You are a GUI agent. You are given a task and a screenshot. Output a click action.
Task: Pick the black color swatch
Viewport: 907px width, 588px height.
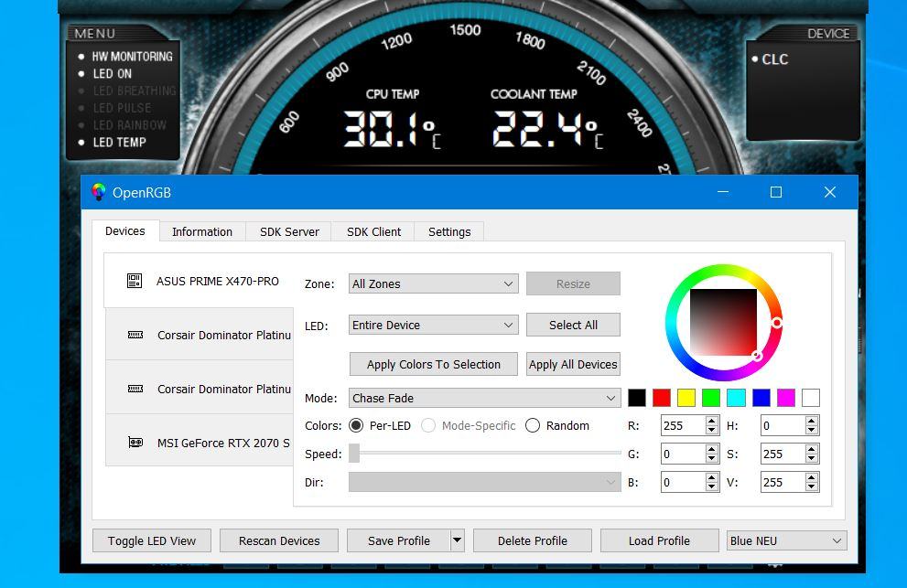[637, 398]
